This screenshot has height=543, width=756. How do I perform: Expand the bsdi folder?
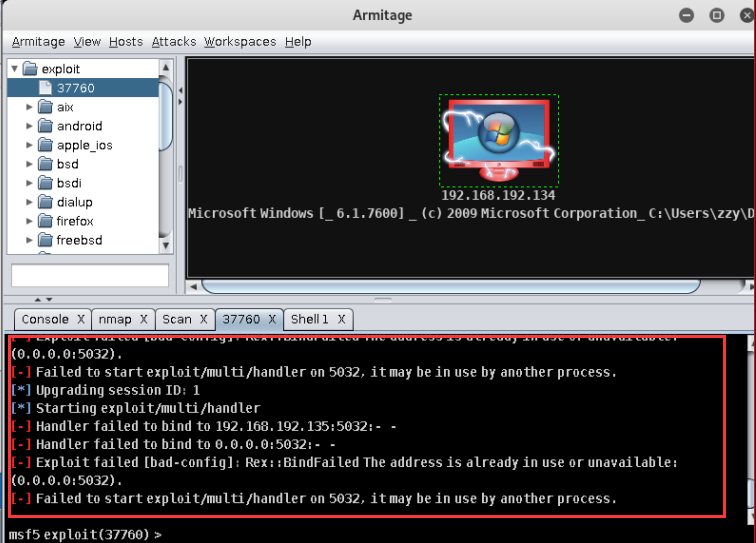(x=29, y=183)
